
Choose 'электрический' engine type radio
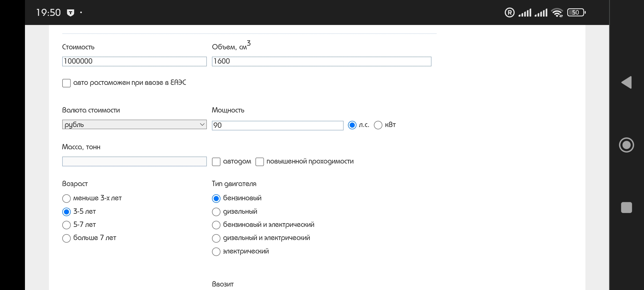(216, 252)
